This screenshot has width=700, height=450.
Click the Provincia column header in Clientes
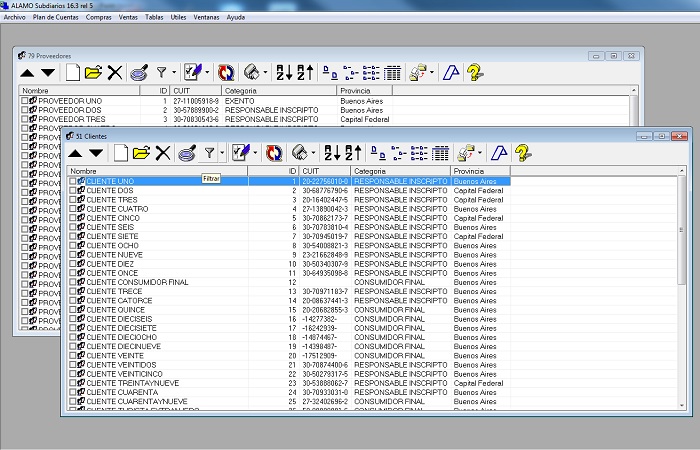click(480, 171)
